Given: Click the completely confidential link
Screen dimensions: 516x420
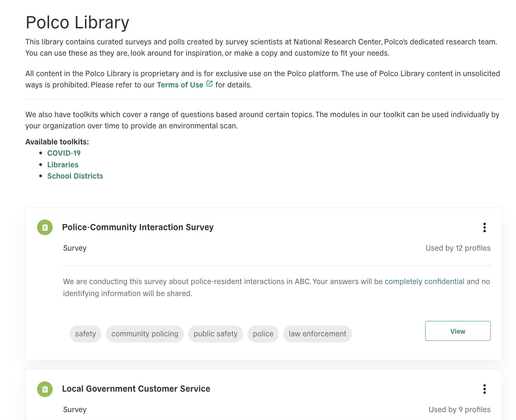Looking at the screenshot, I should pyautogui.click(x=425, y=282).
